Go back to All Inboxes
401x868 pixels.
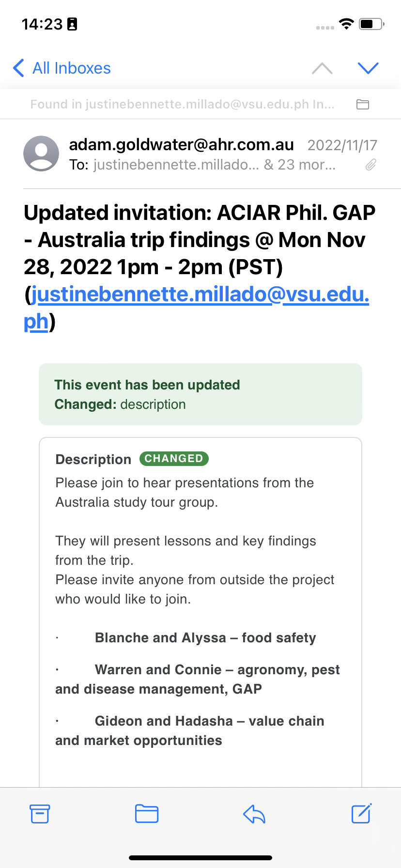(62, 68)
